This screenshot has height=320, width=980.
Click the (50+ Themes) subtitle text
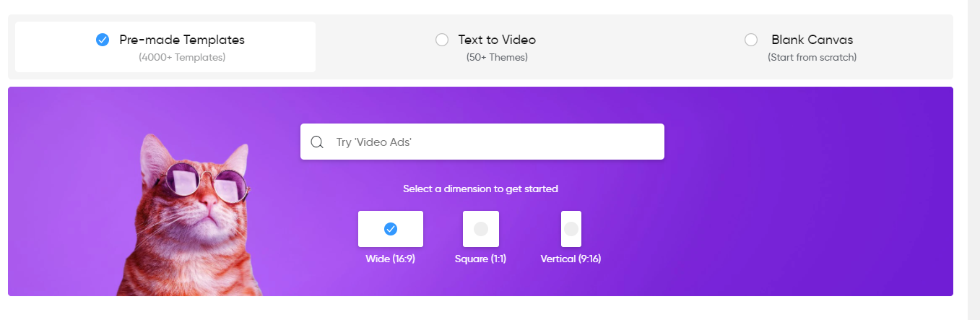coord(497,57)
